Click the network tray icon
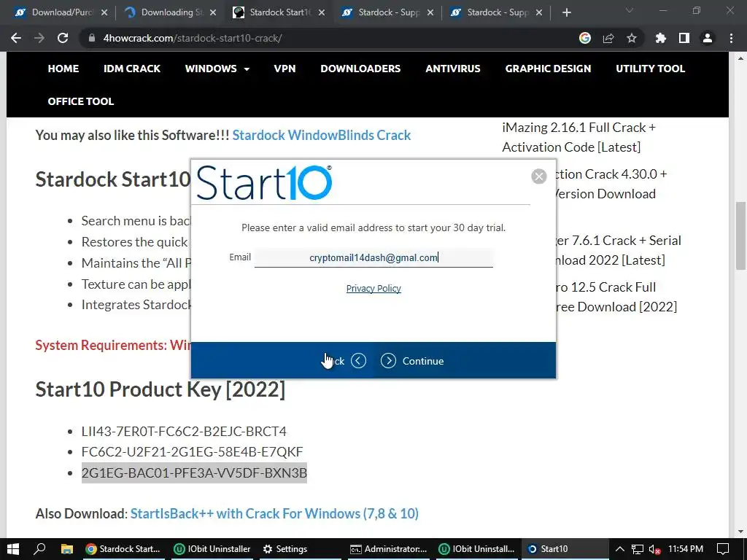The height and width of the screenshot is (560, 747). coord(638,549)
